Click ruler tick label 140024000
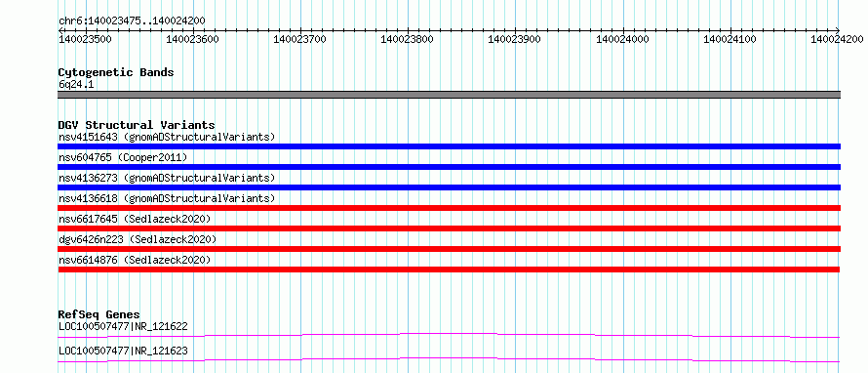The width and height of the screenshot is (868, 373). click(622, 39)
